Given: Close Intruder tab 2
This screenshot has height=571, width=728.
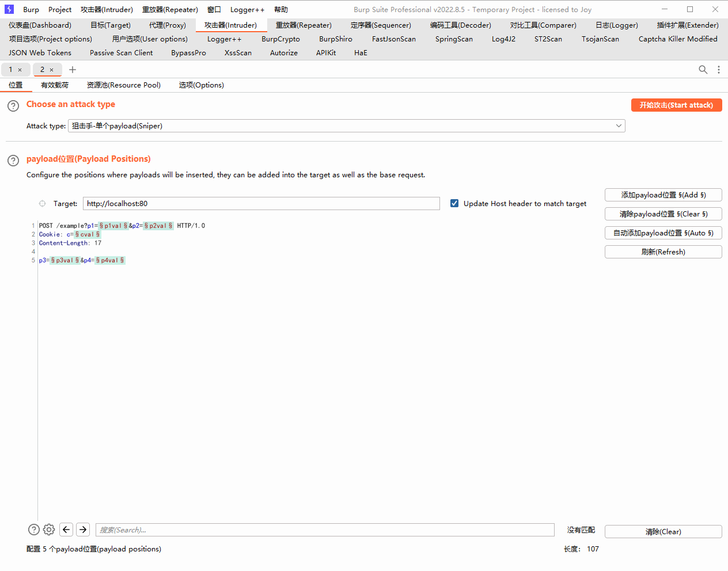Looking at the screenshot, I should pyautogui.click(x=51, y=70).
